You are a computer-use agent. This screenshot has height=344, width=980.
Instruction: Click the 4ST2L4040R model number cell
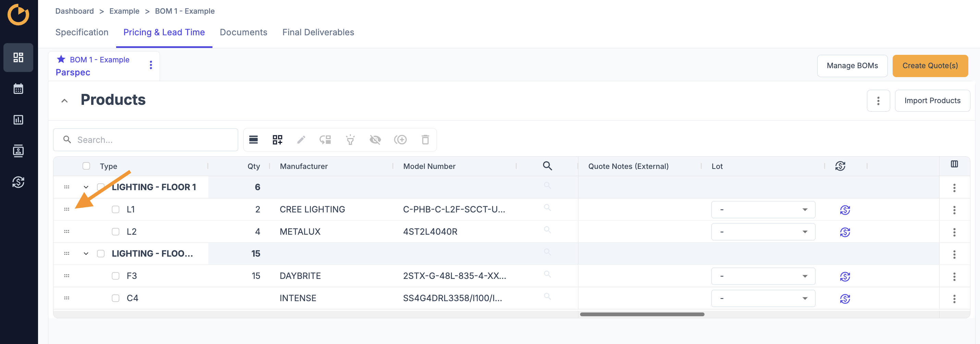coord(430,232)
